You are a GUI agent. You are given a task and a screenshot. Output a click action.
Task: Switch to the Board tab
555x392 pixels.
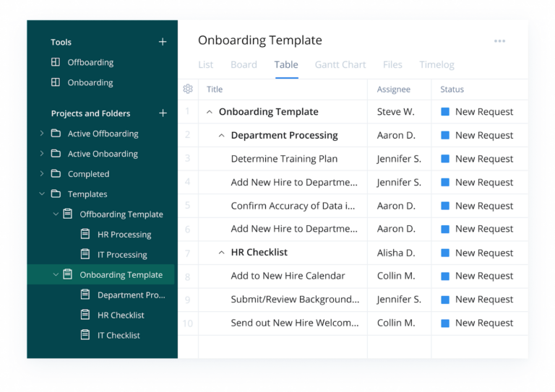coord(244,65)
